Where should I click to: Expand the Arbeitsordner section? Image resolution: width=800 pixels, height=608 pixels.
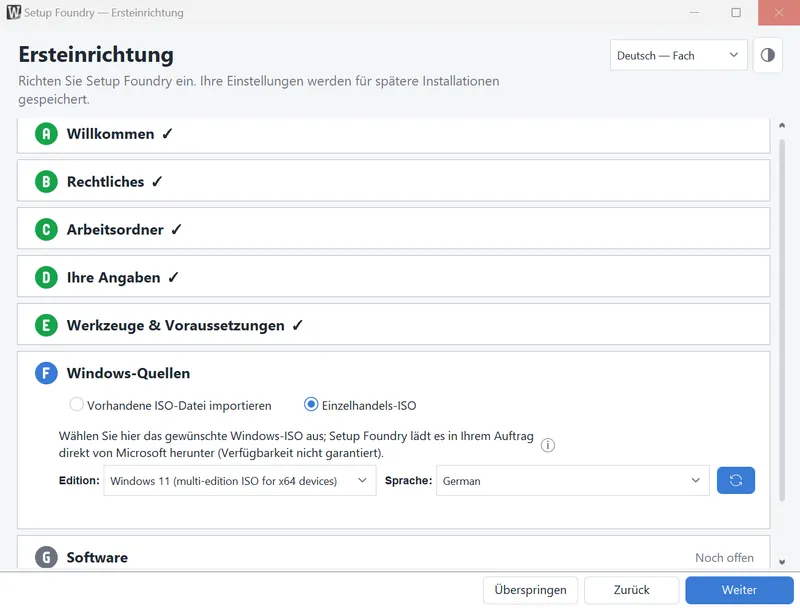point(393,229)
